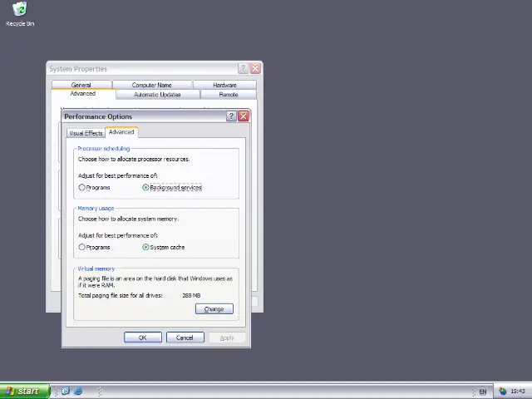Select Advanced tab in System Properties
Screen dimensions: 532x399
pos(83,94)
